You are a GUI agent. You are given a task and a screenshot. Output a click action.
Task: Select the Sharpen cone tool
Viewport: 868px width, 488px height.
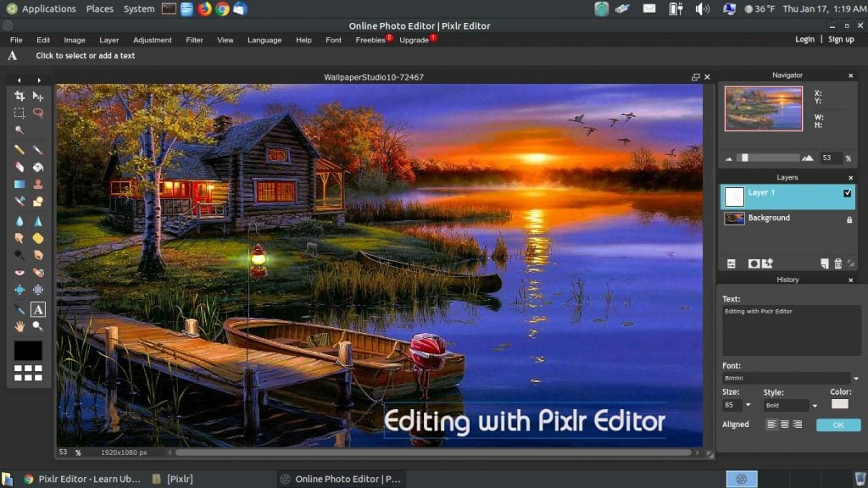point(37,221)
